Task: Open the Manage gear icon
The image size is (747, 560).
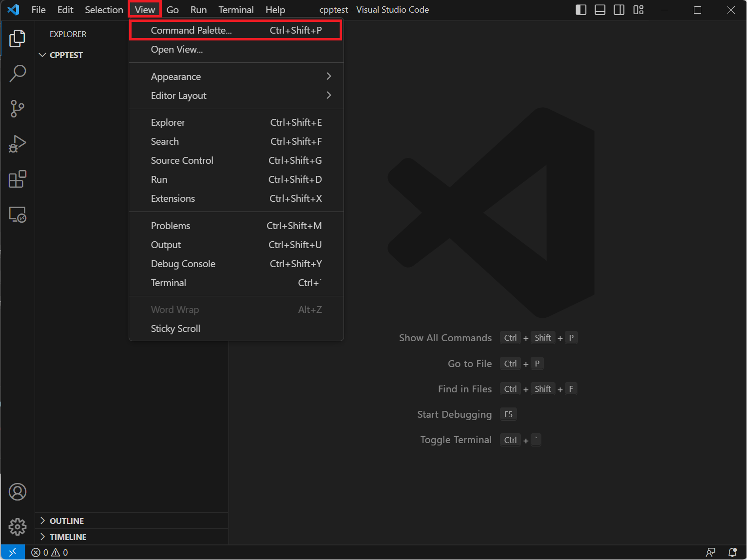Action: (x=18, y=526)
